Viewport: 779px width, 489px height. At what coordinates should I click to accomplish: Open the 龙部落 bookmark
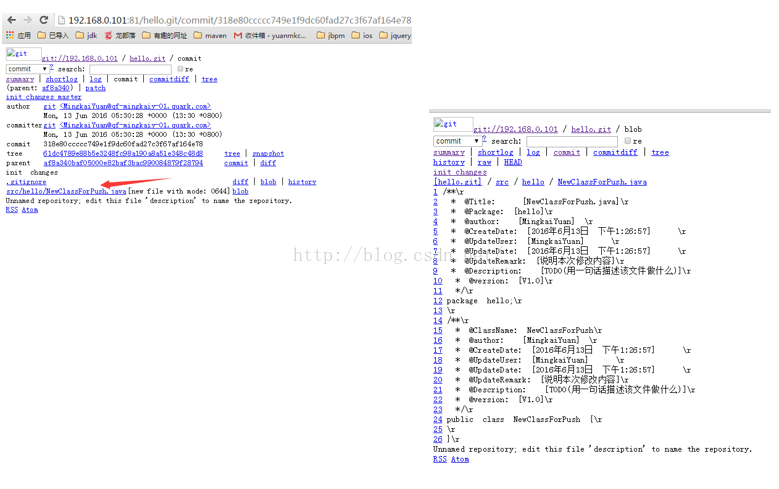(120, 35)
